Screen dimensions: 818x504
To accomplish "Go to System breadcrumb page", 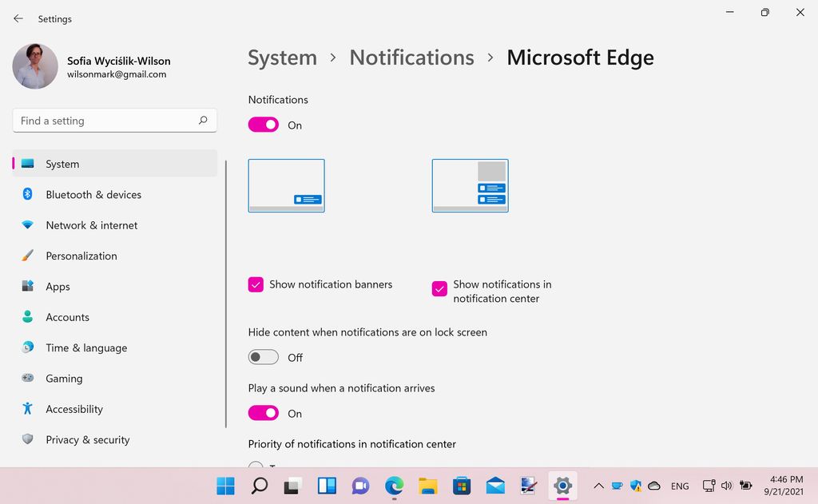I will tap(282, 57).
